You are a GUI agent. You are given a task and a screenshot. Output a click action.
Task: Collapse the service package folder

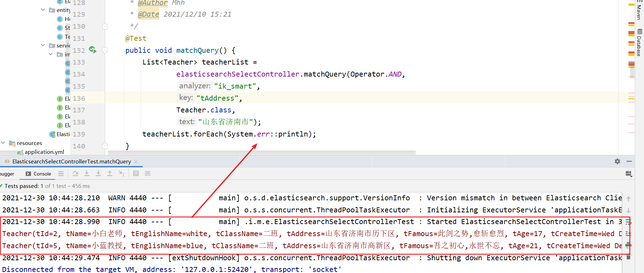43,45
